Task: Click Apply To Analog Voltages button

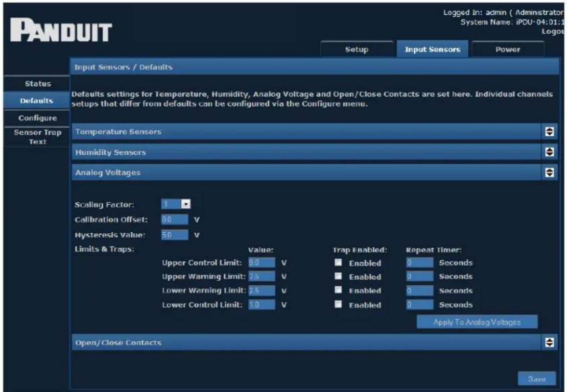Action: click(x=477, y=322)
